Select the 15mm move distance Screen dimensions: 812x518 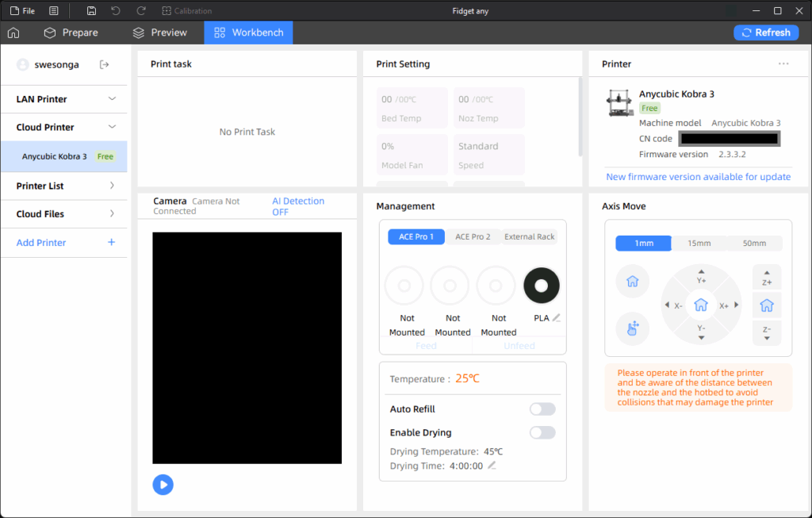699,244
